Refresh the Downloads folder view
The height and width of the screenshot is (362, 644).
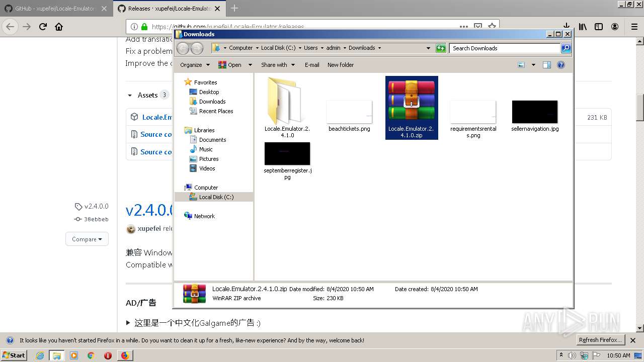pos(441,48)
